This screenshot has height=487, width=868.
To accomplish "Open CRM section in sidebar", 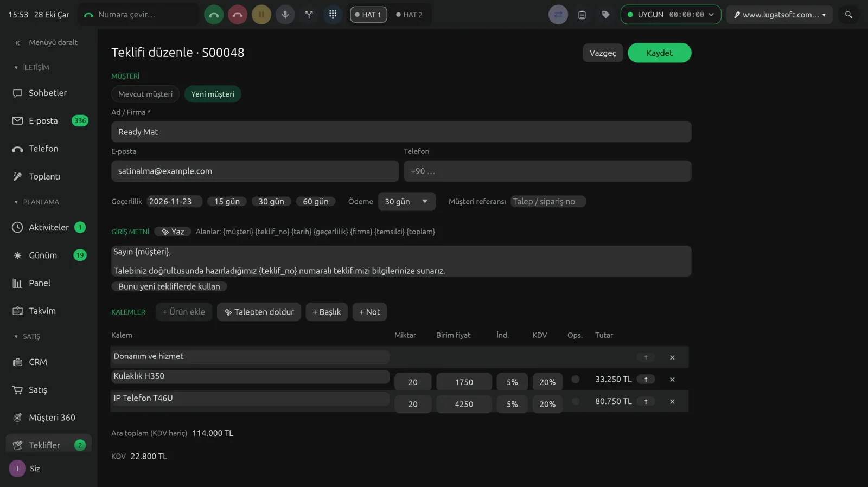I will pos(49,362).
